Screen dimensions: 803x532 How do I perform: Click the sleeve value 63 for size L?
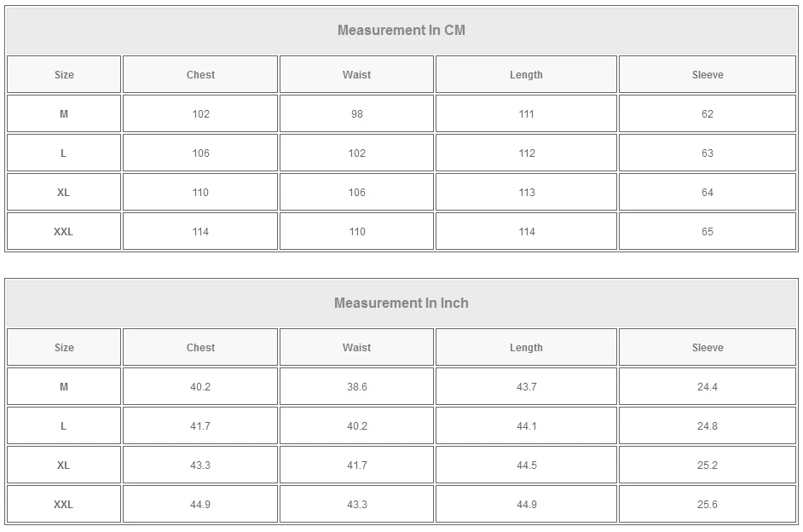point(707,153)
